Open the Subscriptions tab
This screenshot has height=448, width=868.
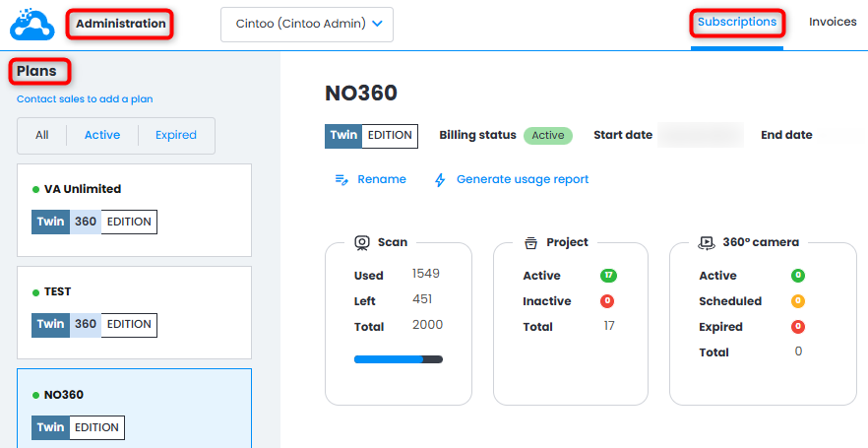point(737,22)
